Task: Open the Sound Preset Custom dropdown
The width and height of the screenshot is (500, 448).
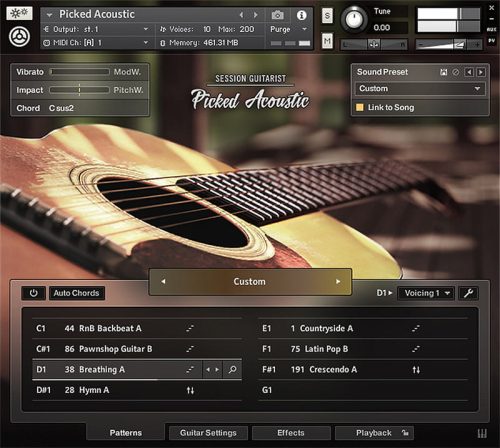Action: point(420,89)
